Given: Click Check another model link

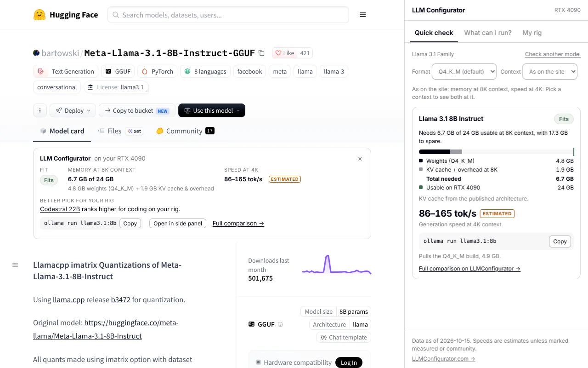Looking at the screenshot, I should pyautogui.click(x=553, y=54).
